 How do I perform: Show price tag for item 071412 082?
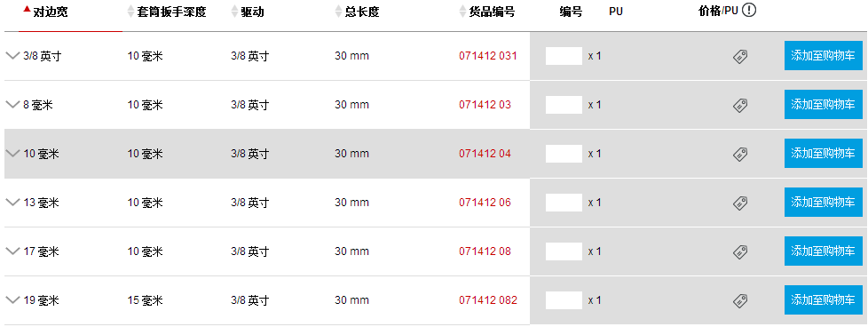click(740, 299)
